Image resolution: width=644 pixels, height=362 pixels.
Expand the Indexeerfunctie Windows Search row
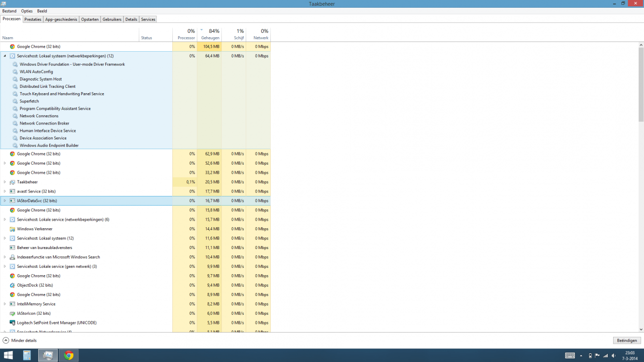click(x=5, y=257)
